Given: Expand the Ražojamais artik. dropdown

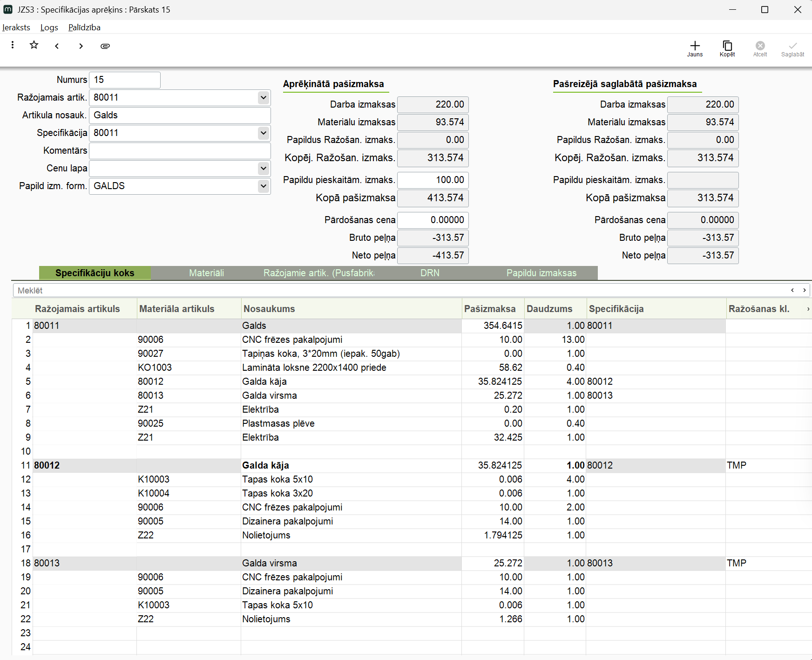Looking at the screenshot, I should (264, 98).
